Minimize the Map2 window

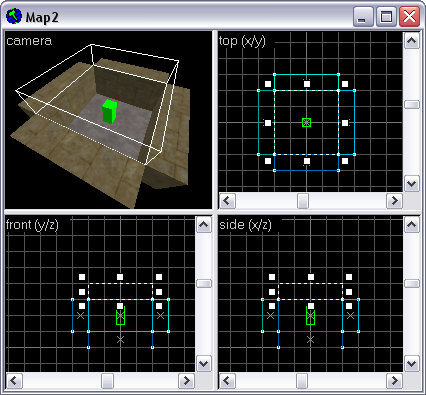363,16
